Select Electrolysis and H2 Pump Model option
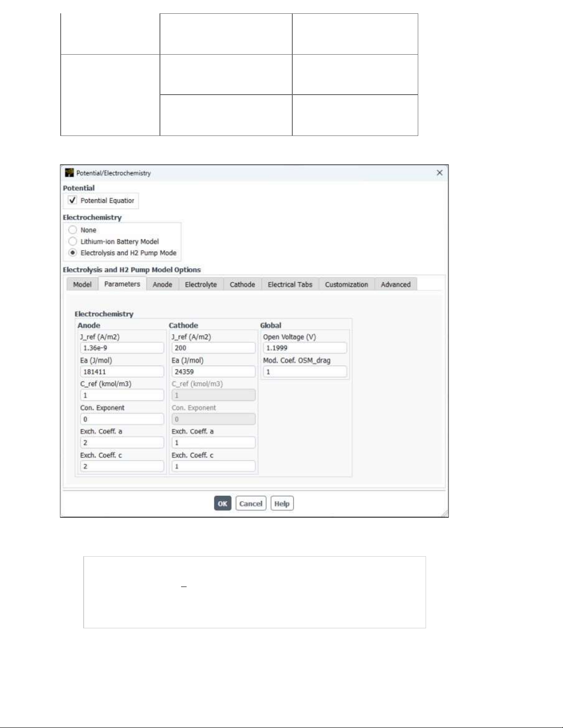Screen dimensions: 563x728 tap(73, 253)
